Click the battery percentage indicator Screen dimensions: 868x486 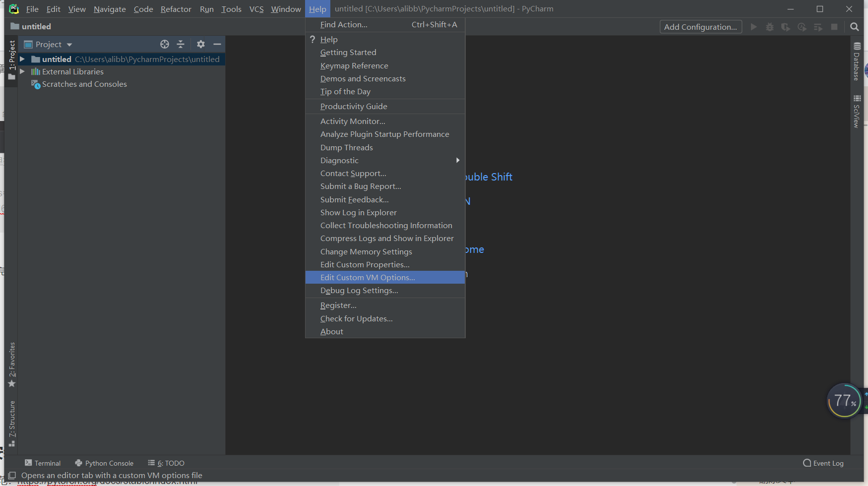[844, 401]
